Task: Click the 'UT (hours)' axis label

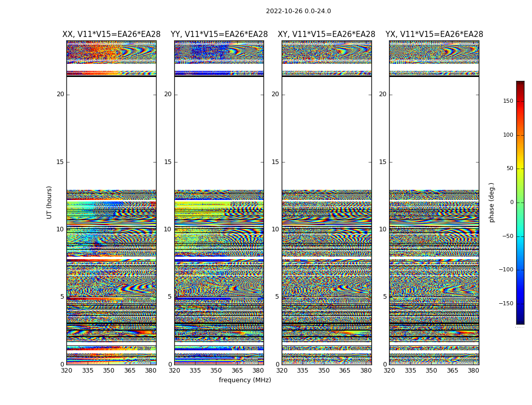Action: (x=49, y=202)
